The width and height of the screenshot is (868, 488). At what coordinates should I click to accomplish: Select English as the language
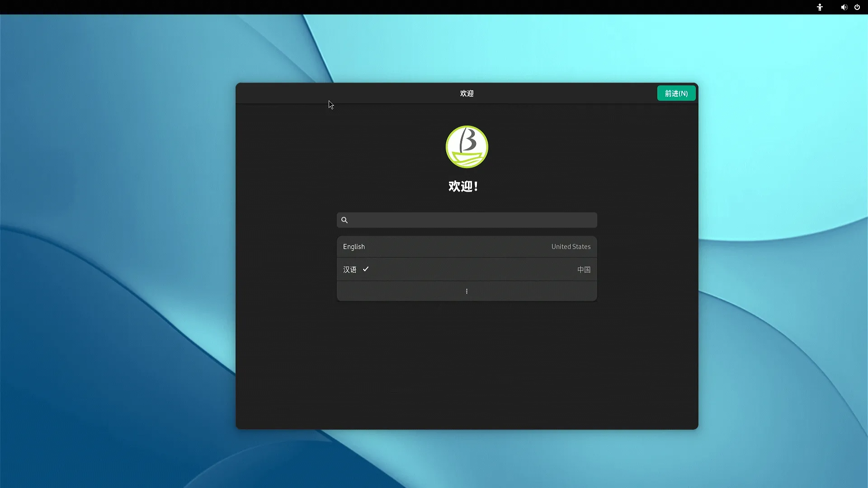point(354,247)
